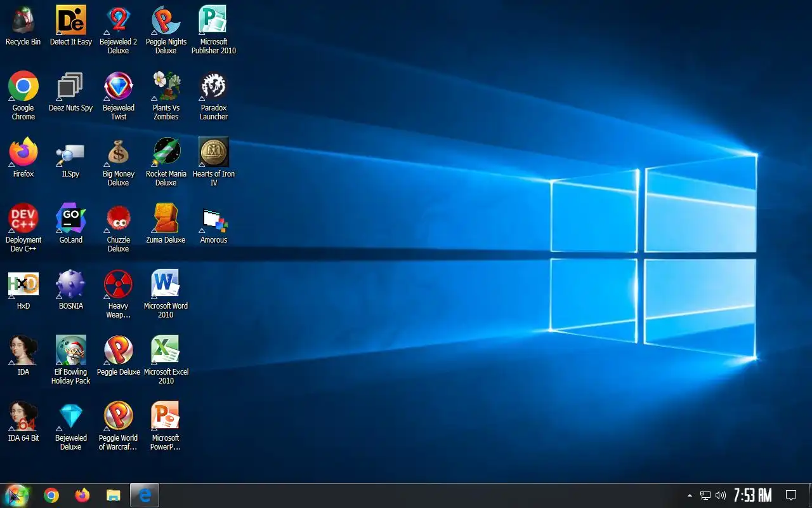The height and width of the screenshot is (508, 812).
Task: Click the volume speaker tray icon
Action: tap(721, 495)
